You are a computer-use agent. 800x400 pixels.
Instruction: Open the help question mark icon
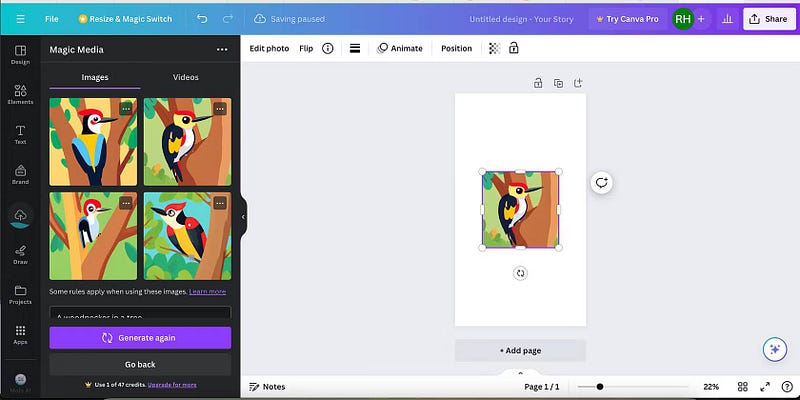(787, 387)
